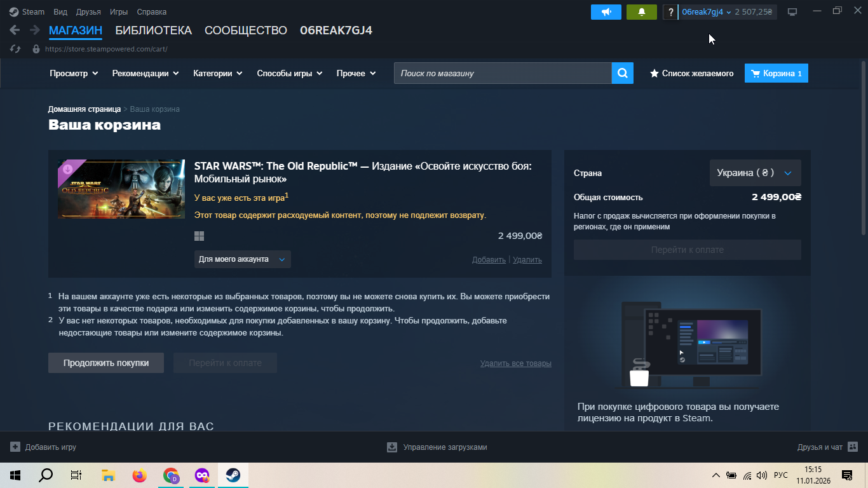Click the volume speaker tray icon
Screen dimensions: 868x488
click(762, 475)
